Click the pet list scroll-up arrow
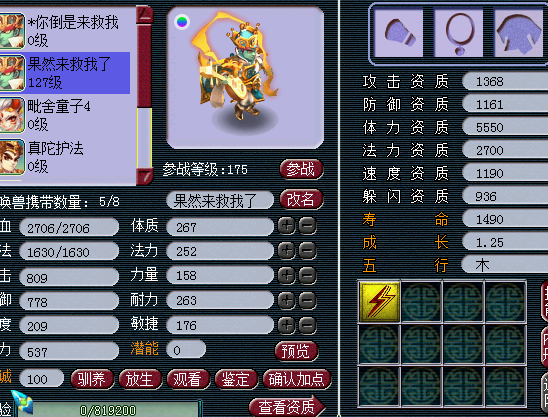 point(144,15)
